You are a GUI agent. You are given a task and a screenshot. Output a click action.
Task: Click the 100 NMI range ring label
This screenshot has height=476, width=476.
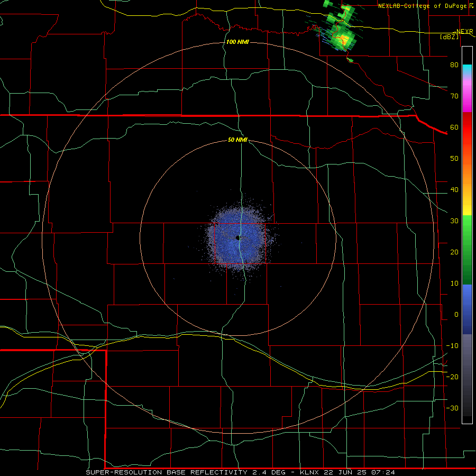pyautogui.click(x=237, y=42)
